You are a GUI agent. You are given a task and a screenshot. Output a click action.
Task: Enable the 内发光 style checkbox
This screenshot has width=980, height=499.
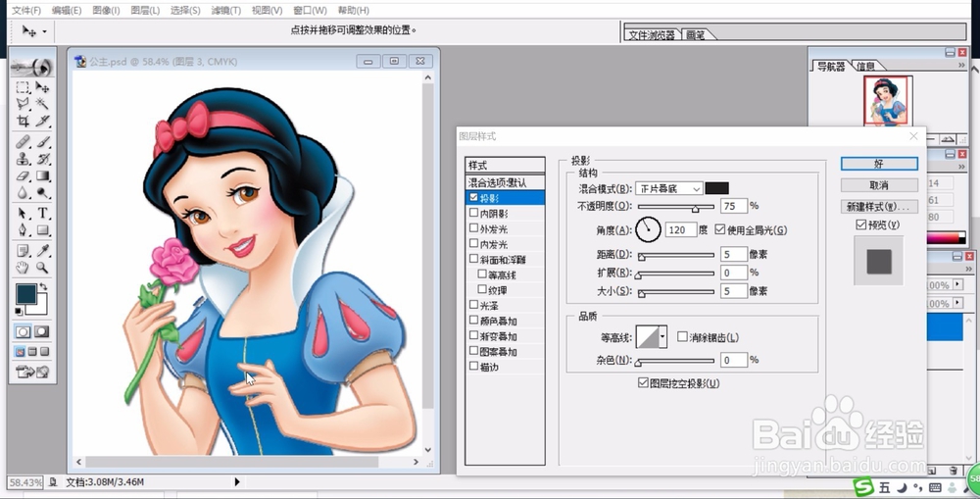473,243
